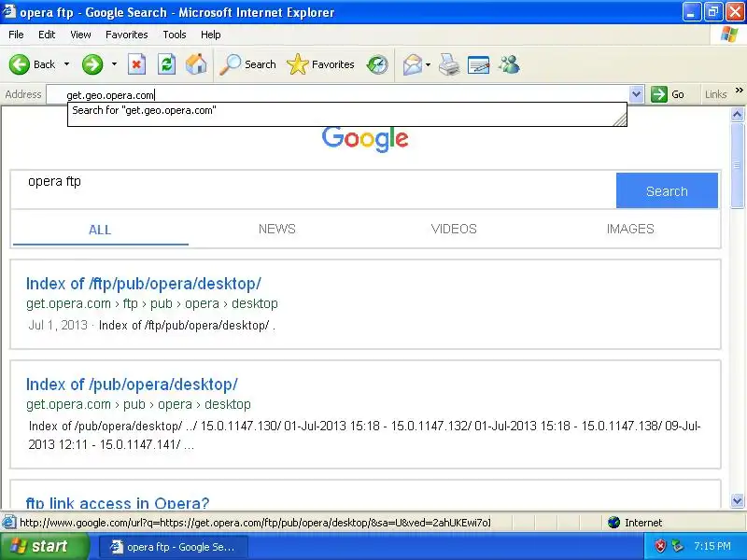Switch to the IMAGES results tab
Screen dimensions: 747x560
click(x=630, y=229)
